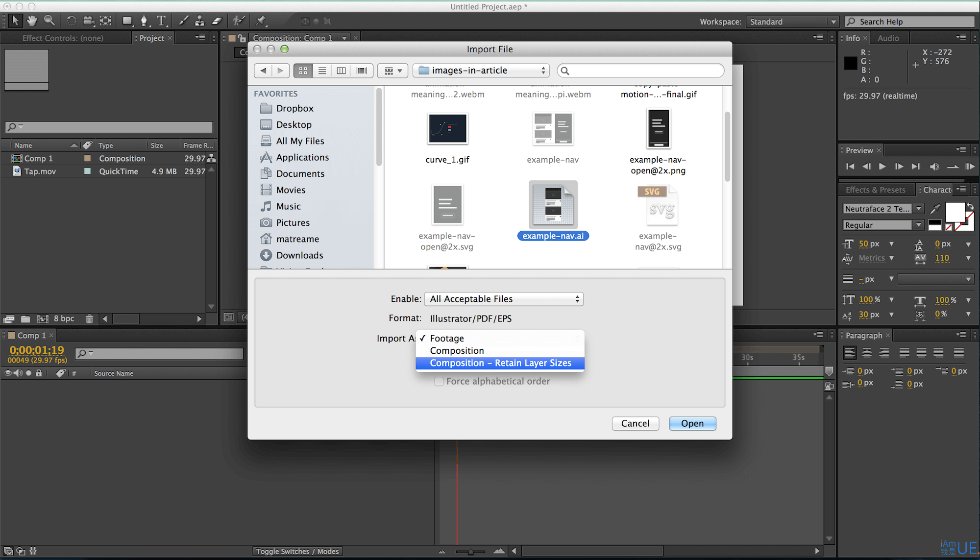This screenshot has width=980, height=560.
Task: Select justify all in Paragraph panel
Action: click(x=958, y=353)
